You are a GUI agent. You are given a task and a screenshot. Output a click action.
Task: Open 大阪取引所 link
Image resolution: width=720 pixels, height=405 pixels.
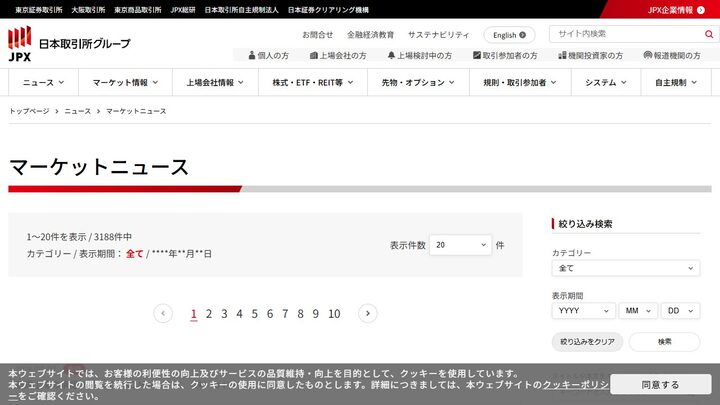click(x=88, y=10)
